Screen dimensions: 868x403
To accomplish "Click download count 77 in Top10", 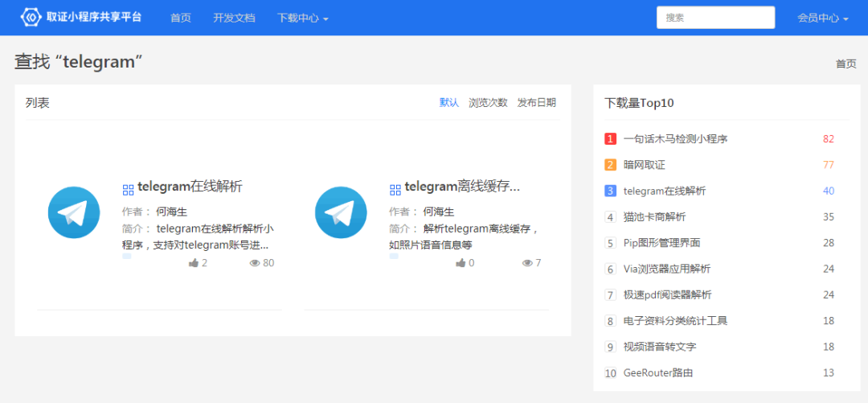I will [x=828, y=165].
